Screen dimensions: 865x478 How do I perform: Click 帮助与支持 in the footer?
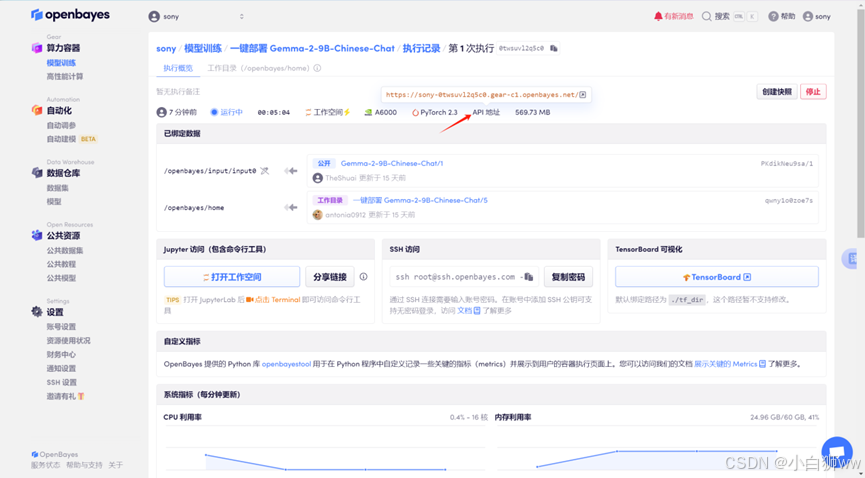pyautogui.click(x=84, y=465)
